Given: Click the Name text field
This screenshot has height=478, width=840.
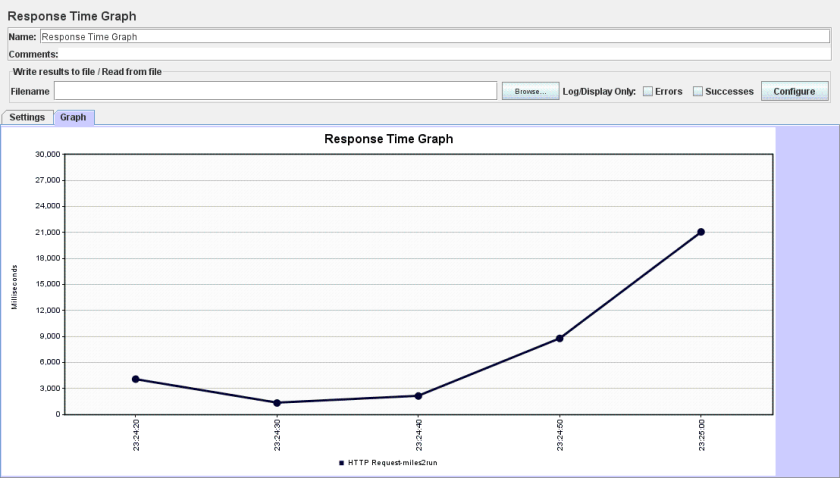Looking at the screenshot, I should [x=440, y=36].
